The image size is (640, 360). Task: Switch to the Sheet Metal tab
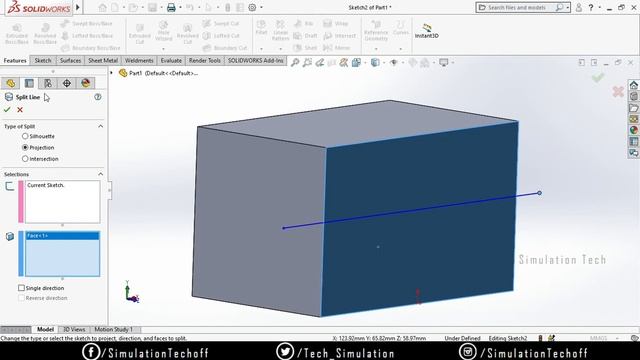click(x=103, y=60)
